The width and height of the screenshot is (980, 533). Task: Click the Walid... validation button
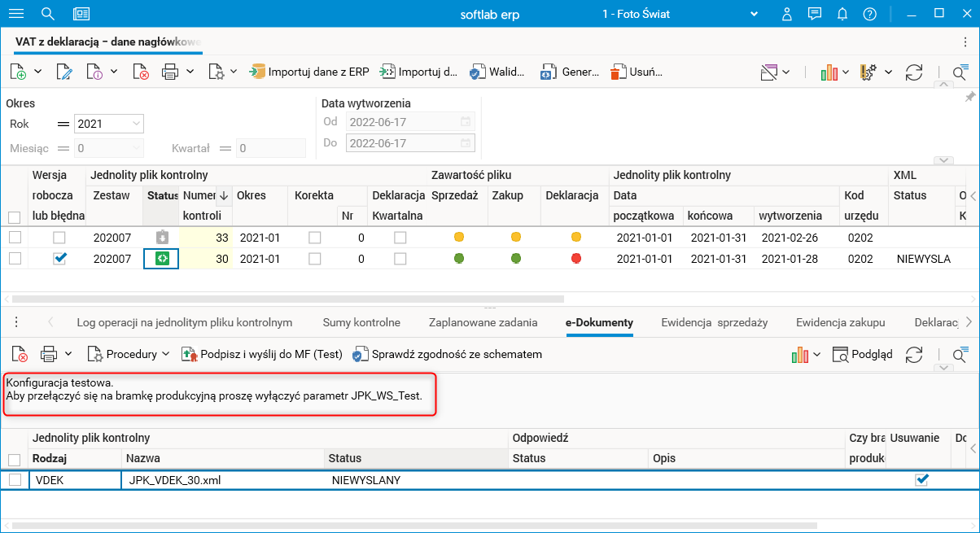click(497, 72)
